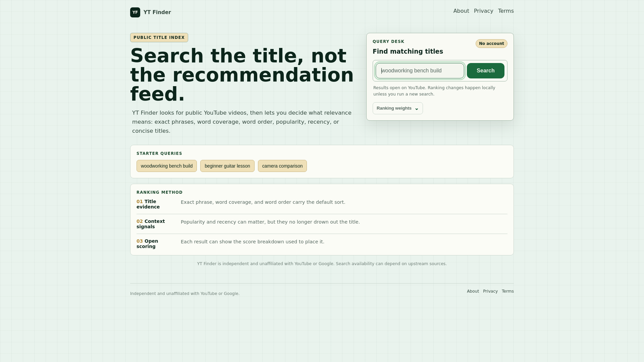Click the No account badge

coord(491,44)
